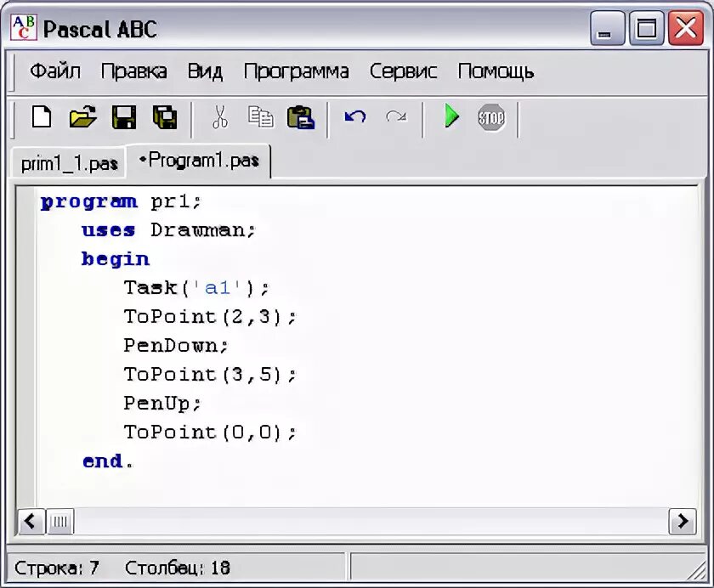714x588 pixels.
Task: Save the file with the floppy disk icon
Action: [124, 117]
